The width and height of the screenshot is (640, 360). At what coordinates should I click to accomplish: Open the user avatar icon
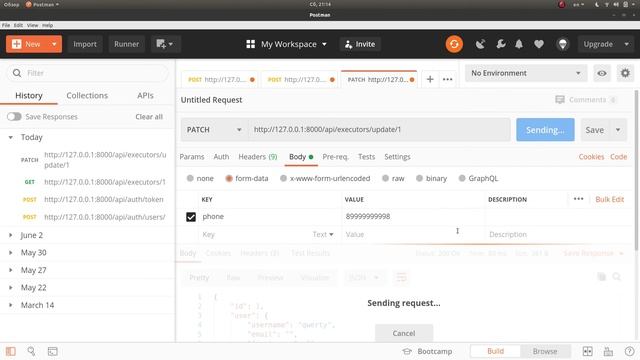[x=562, y=44]
